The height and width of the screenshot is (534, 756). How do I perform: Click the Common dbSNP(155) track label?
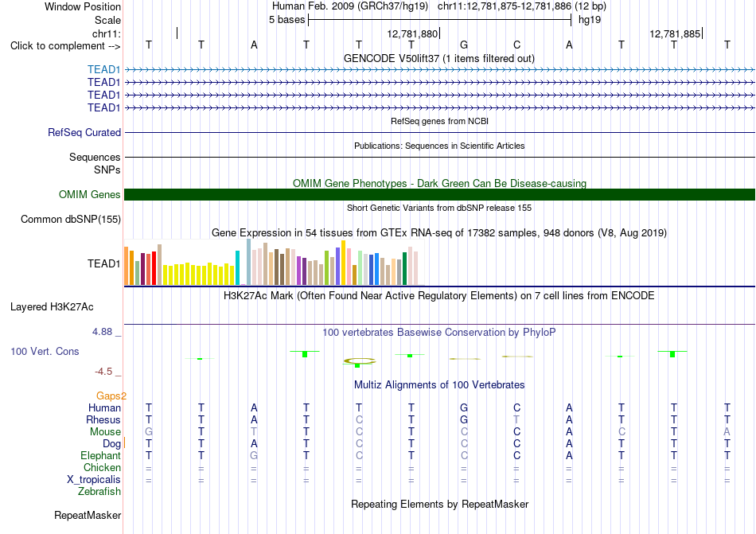pos(71,220)
